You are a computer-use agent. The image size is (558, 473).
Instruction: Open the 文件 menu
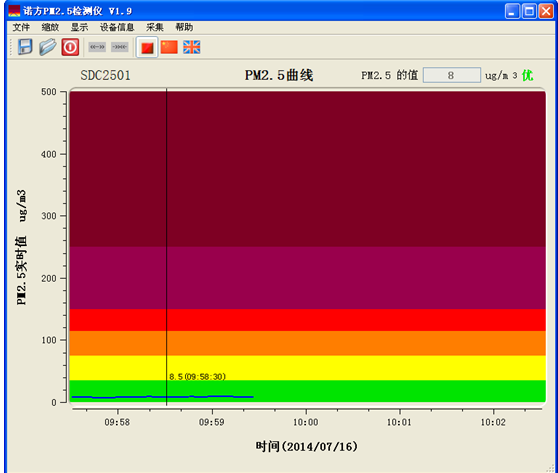[21, 27]
